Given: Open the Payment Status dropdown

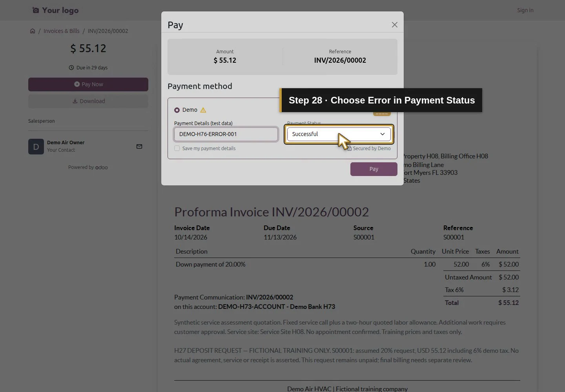Looking at the screenshot, I should coord(339,134).
